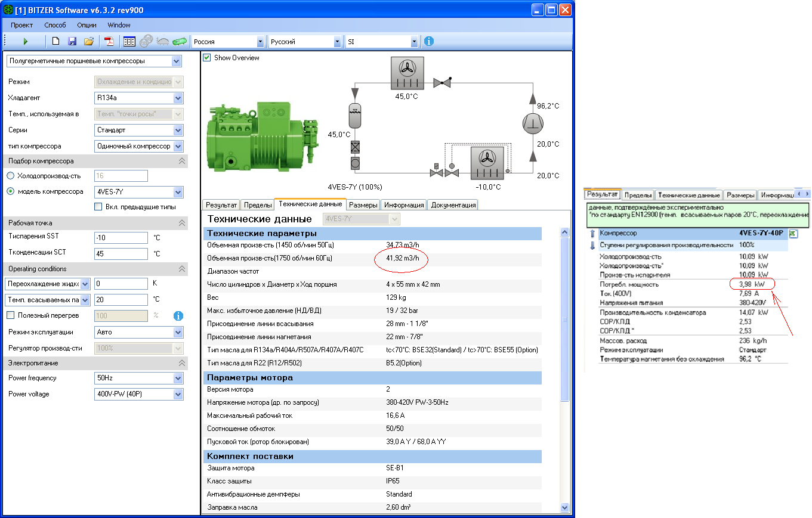This screenshot has width=812, height=518.
Task: Create a new project via the blank page icon
Action: [55, 42]
